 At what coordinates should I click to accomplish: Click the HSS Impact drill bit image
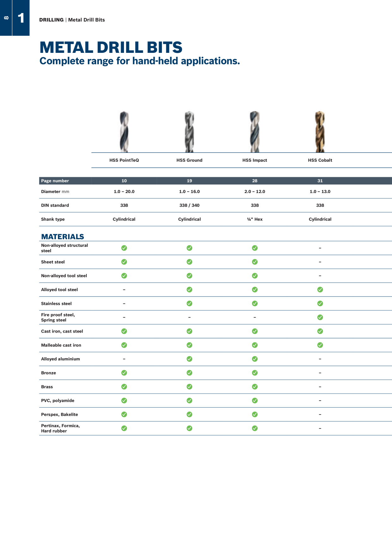(x=255, y=132)
